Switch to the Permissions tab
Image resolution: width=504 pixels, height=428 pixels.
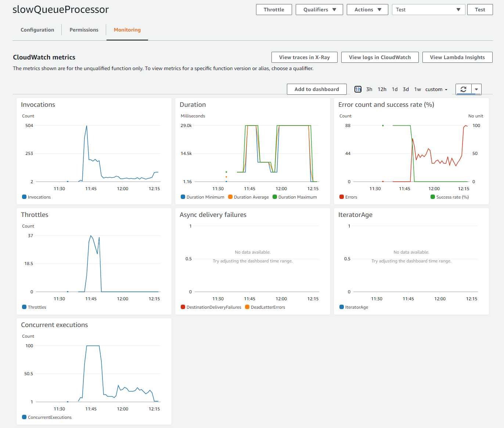[x=84, y=30]
